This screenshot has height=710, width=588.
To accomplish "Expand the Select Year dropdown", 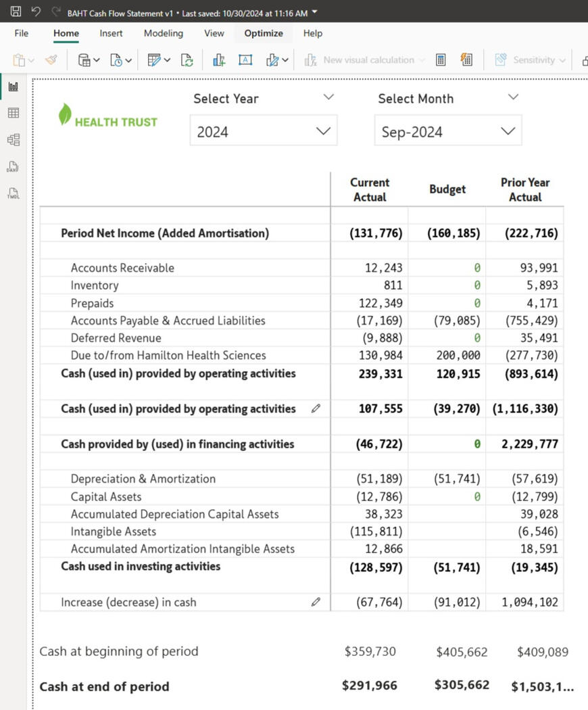I will 322,131.
